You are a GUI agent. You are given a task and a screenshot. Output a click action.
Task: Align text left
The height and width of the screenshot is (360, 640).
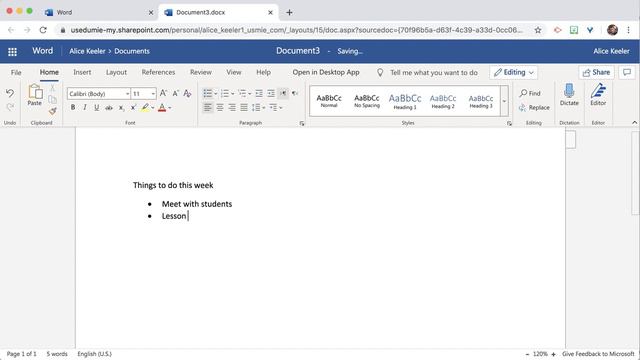click(208, 107)
